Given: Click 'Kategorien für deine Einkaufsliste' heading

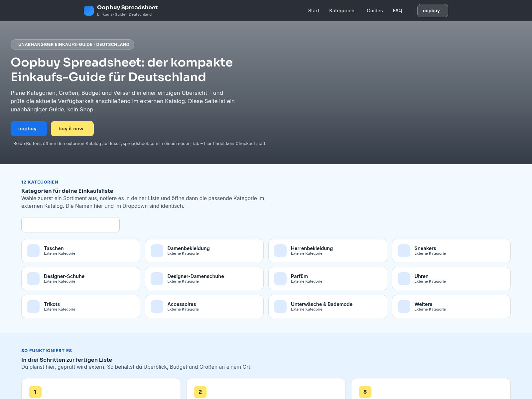Looking at the screenshot, I should click(67, 191).
